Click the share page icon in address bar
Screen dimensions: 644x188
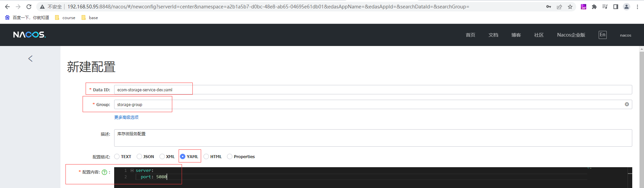559,7
